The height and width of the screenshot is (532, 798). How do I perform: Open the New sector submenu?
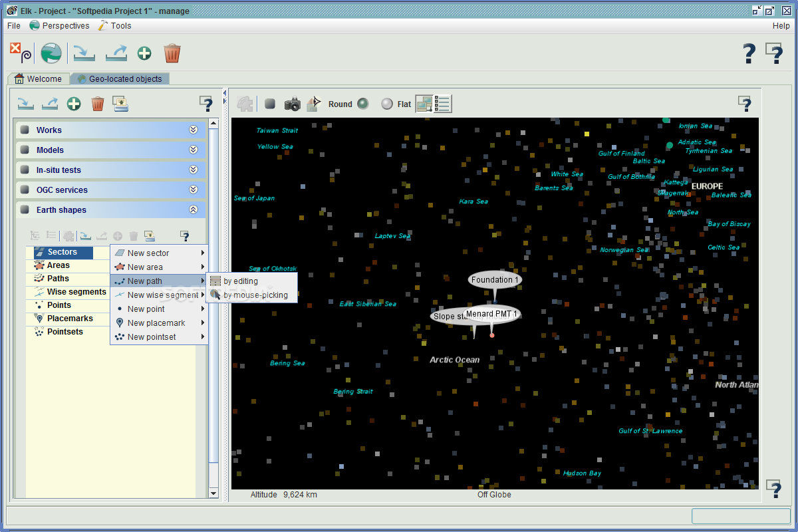[x=160, y=253]
